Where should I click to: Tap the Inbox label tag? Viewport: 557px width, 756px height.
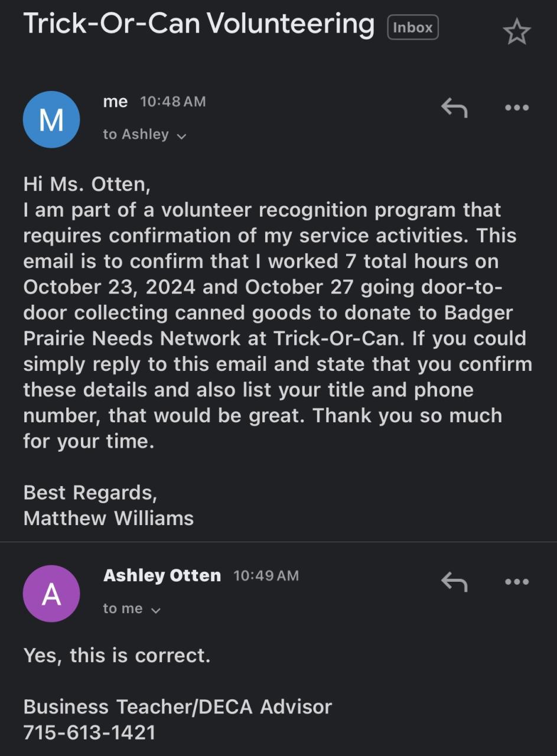pyautogui.click(x=413, y=28)
